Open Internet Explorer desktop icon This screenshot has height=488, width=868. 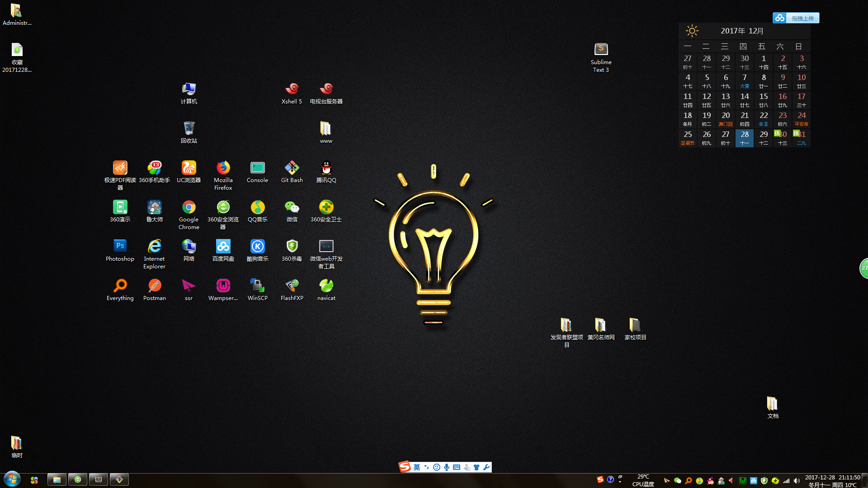coord(154,253)
